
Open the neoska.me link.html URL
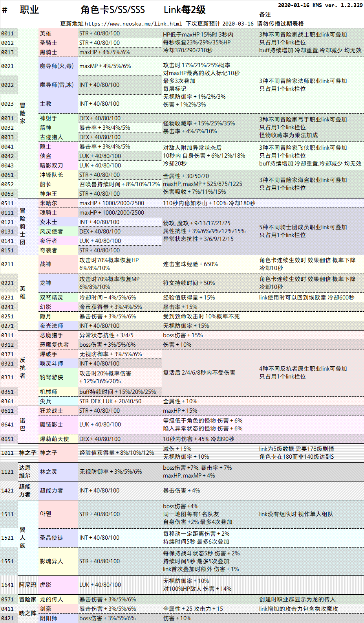coord(133,24)
